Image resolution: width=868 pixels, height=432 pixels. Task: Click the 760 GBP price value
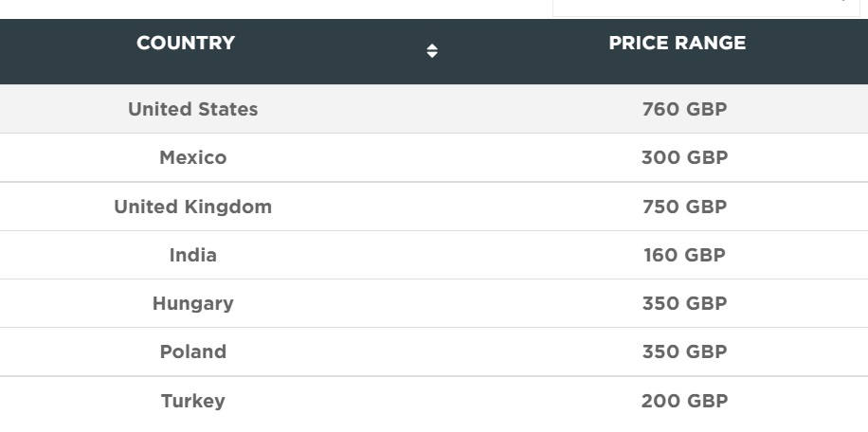pyautogui.click(x=684, y=110)
